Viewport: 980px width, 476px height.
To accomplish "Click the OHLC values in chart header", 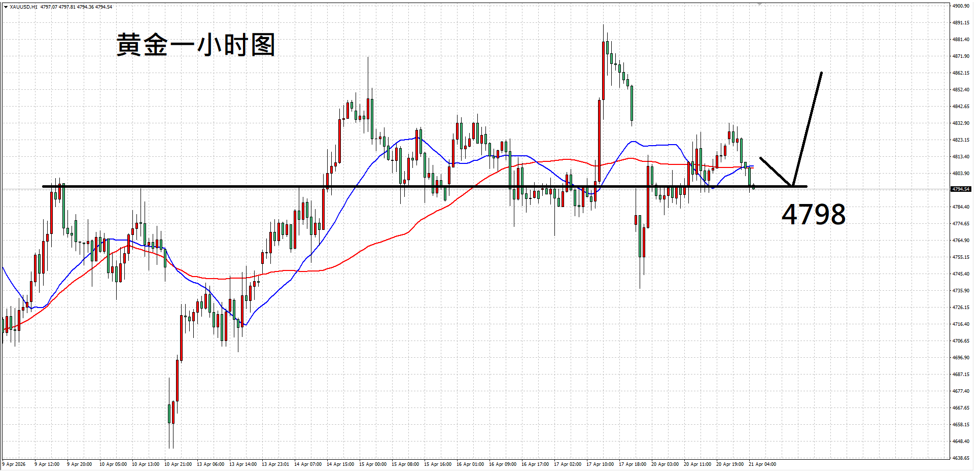I will pyautogui.click(x=76, y=7).
